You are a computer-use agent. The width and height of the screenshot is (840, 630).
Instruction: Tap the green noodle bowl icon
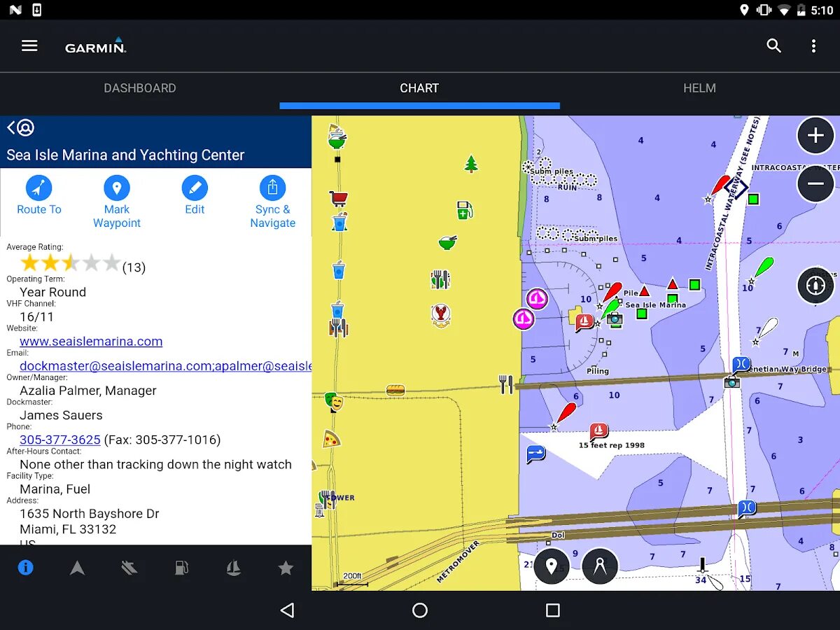(x=448, y=242)
